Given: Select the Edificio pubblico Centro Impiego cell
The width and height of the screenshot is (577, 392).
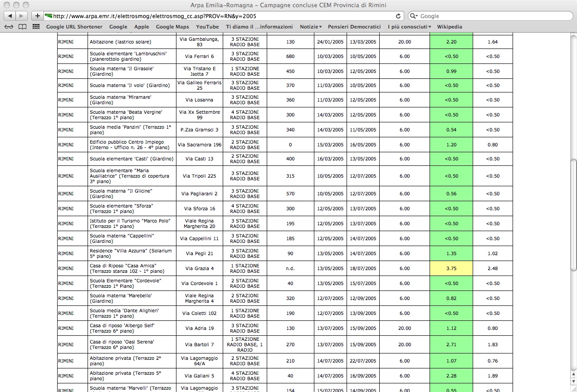Looking at the screenshot, I should pyautogui.click(x=132, y=145).
